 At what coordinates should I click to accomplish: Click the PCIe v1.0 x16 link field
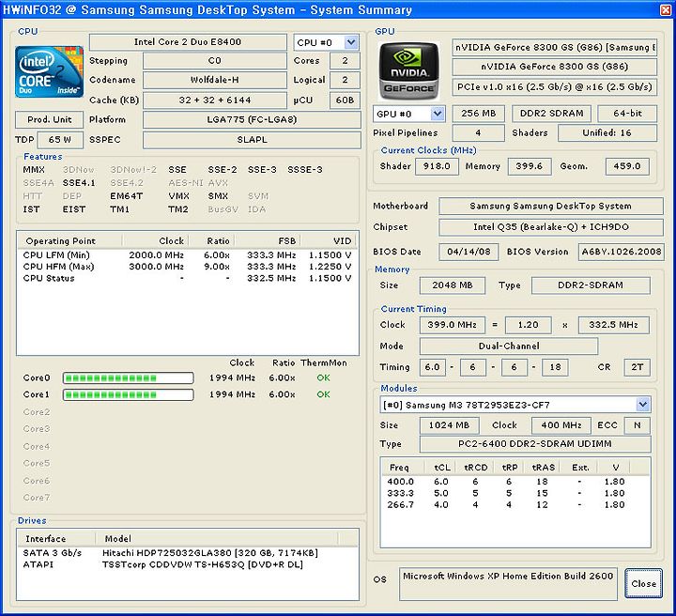(555, 87)
